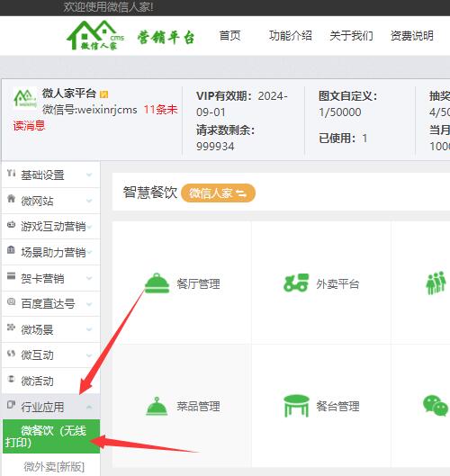Open the 微活动 sidebar menu

click(51, 381)
